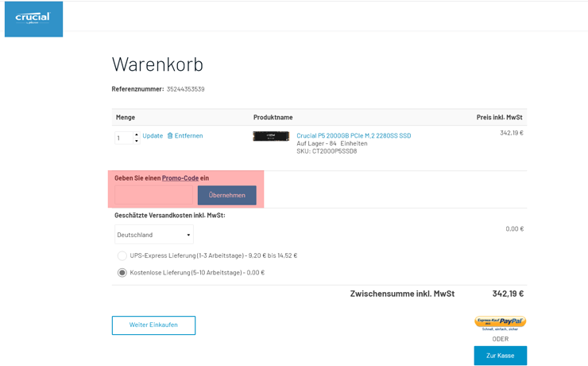
Task: Open Crucial P5 2000GB product link
Action: point(354,135)
